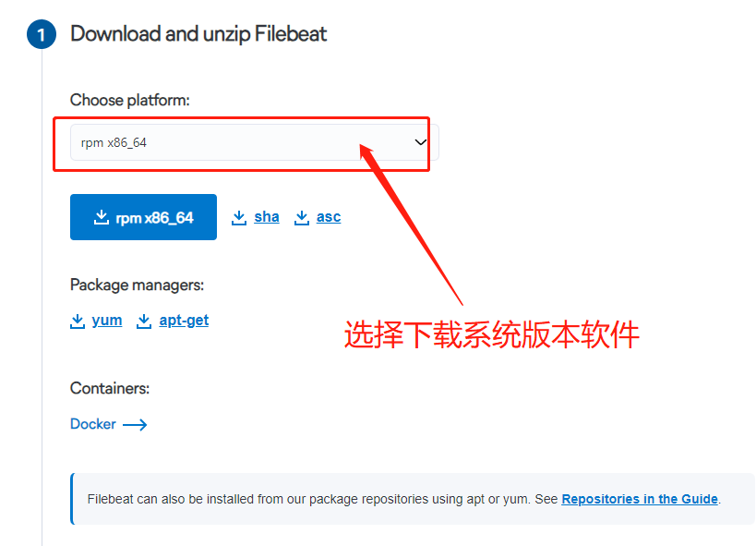The image size is (756, 546).
Task: Click the download icon beside sha
Action: pyautogui.click(x=239, y=218)
